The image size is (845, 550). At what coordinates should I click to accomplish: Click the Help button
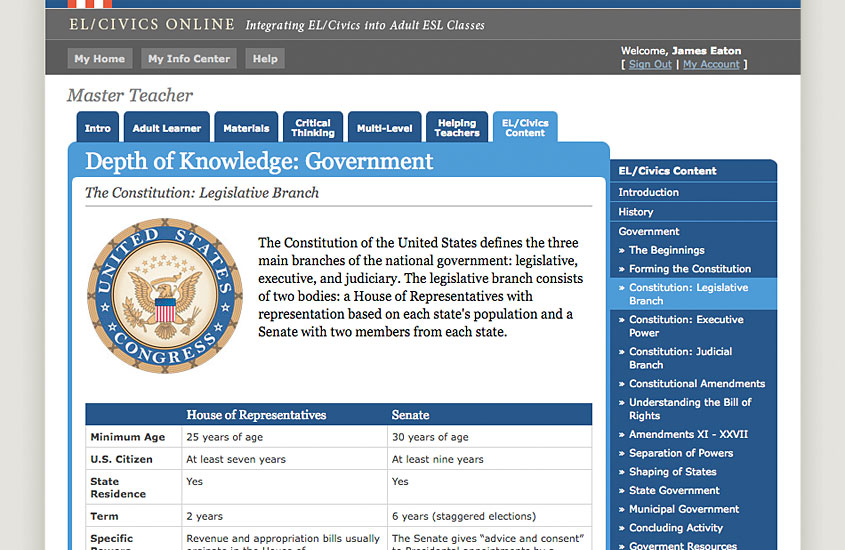coord(265,59)
